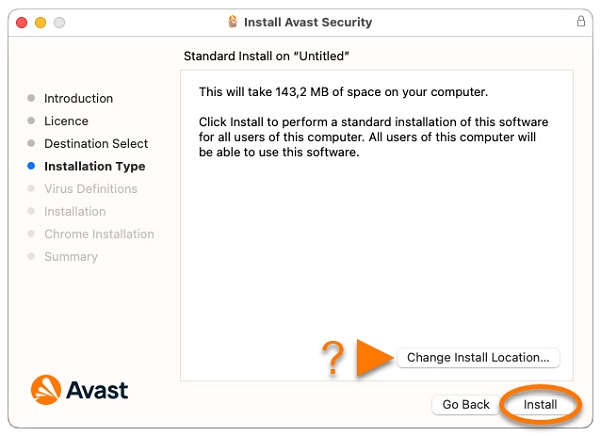Viewport: 600px width, 436px height.
Task: Close the installer with red button
Action: (x=22, y=23)
